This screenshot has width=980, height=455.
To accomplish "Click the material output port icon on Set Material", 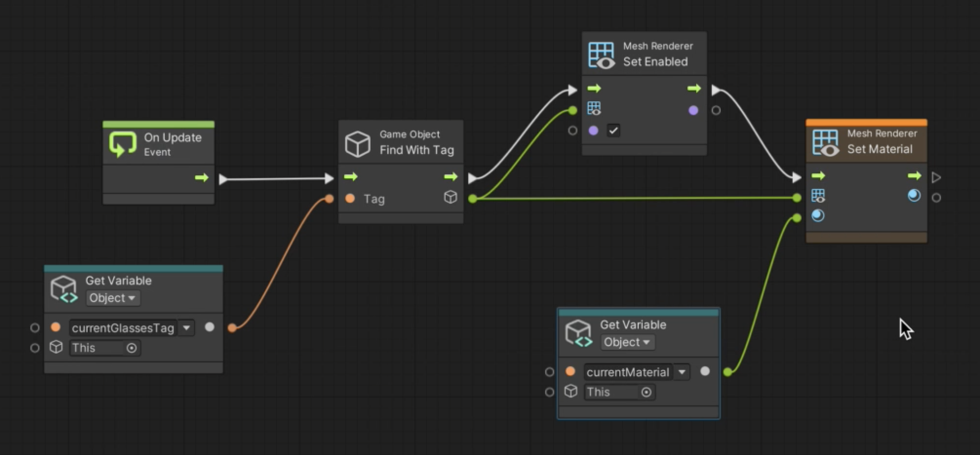I will coord(914,196).
